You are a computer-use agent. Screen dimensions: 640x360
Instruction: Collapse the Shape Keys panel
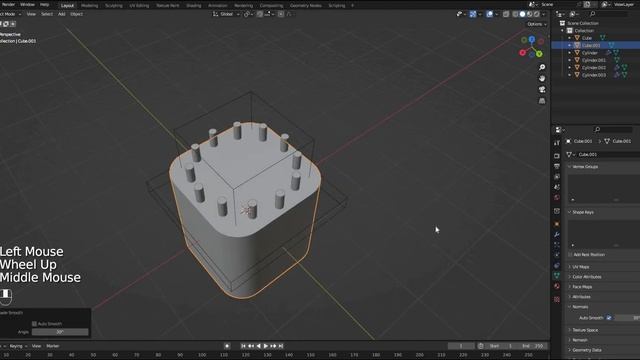pos(569,212)
